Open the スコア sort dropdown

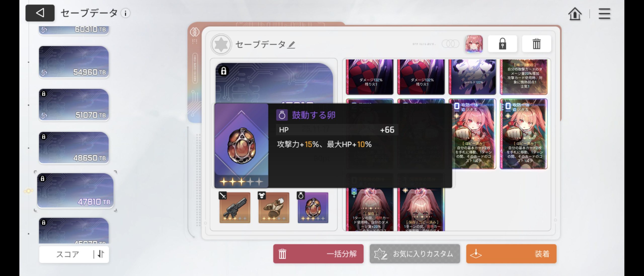click(67, 254)
